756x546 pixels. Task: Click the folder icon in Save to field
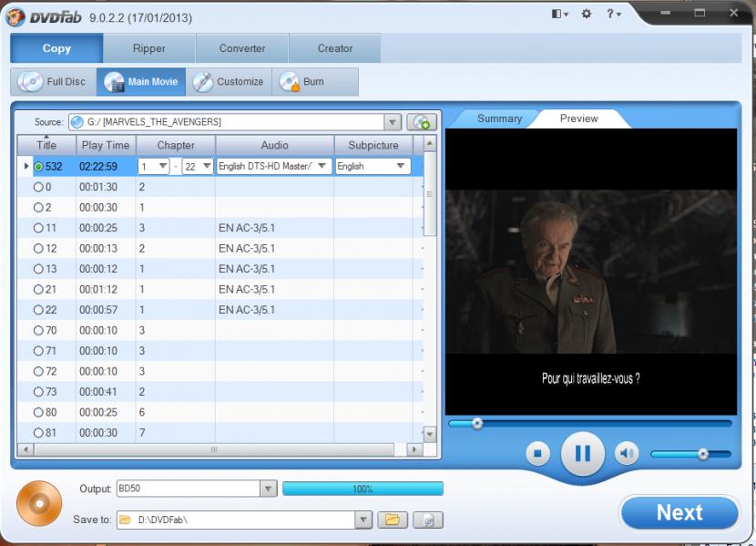(x=126, y=520)
